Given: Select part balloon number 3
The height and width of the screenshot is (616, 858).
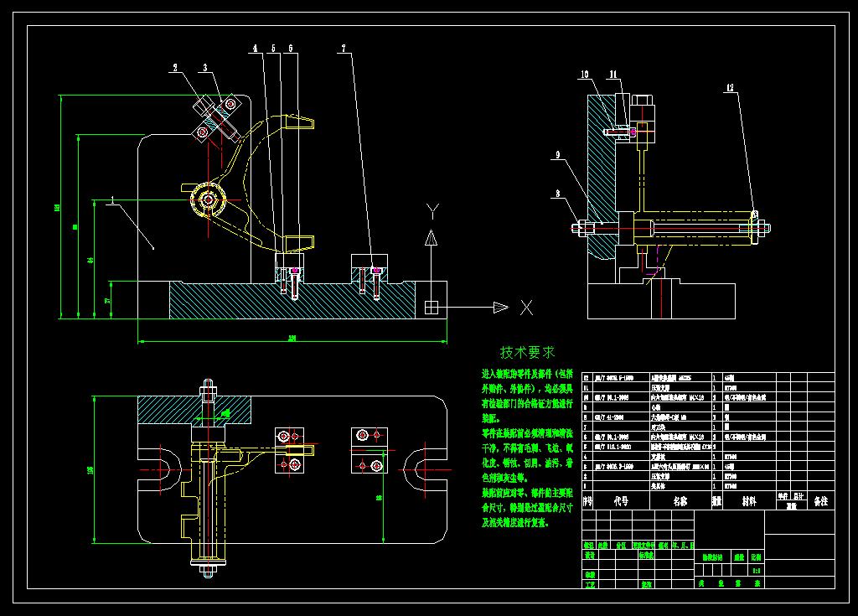Looking at the screenshot, I should point(205,67).
